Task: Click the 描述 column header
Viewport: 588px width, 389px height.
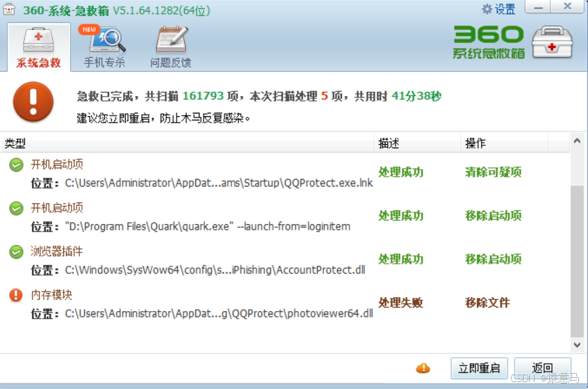Action: pyautogui.click(x=417, y=143)
